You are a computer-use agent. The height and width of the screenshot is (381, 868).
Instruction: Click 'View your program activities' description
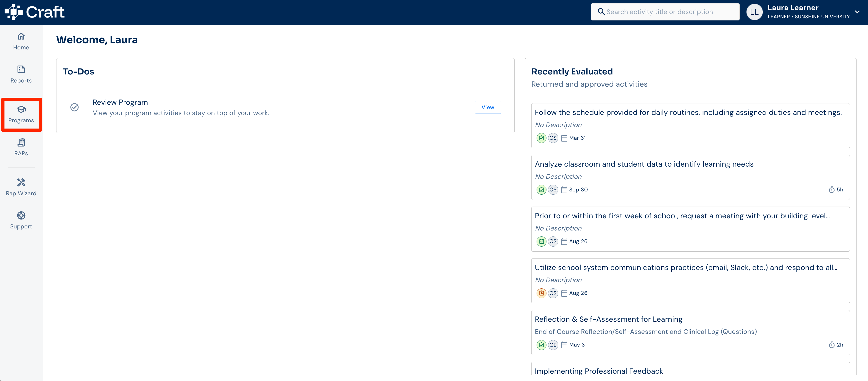point(181,113)
